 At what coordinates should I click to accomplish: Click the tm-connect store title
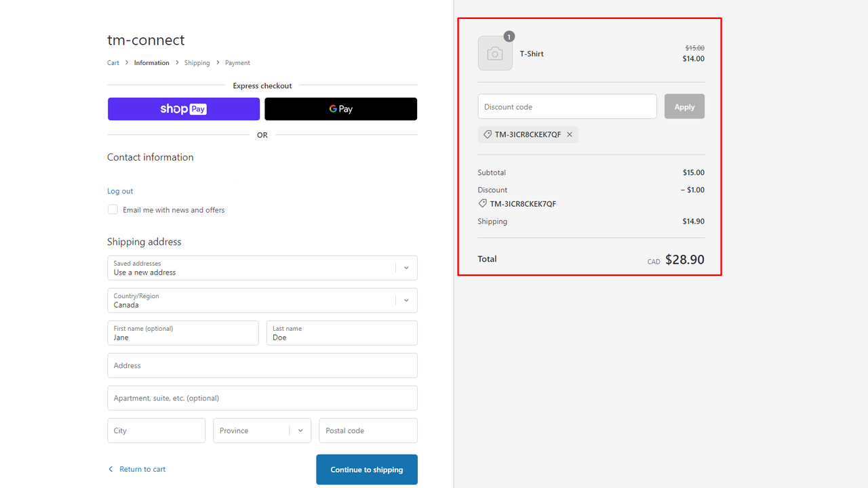coord(146,40)
